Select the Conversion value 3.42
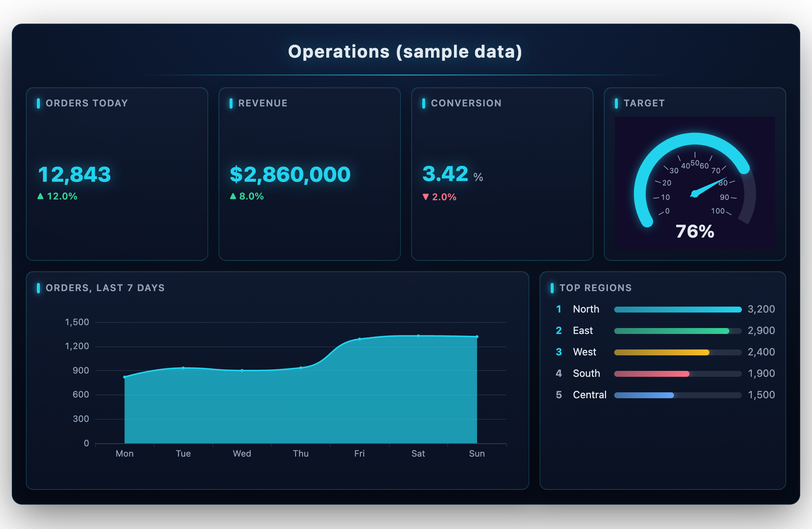The width and height of the screenshot is (812, 529). (x=445, y=174)
